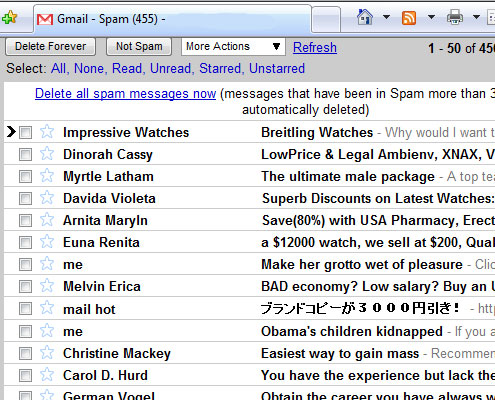Check the 'Obama's children kidnapped' message checkbox
Viewport: 495px width, 400px height.
[x=25, y=331]
